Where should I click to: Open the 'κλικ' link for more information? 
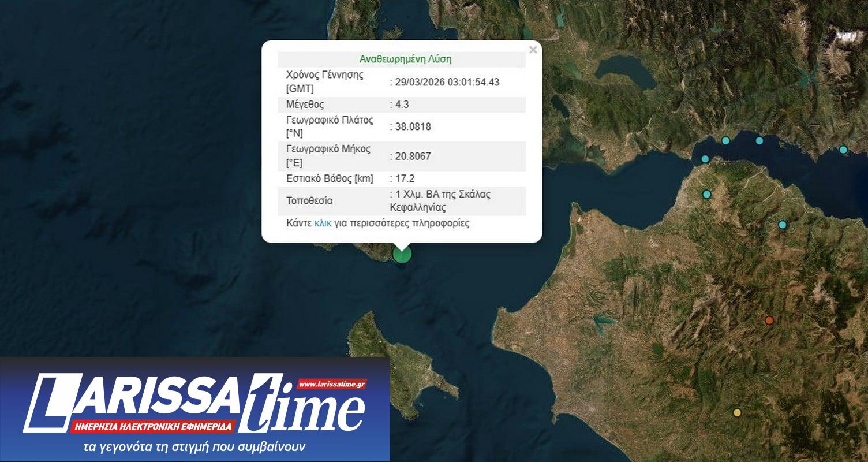(x=323, y=223)
